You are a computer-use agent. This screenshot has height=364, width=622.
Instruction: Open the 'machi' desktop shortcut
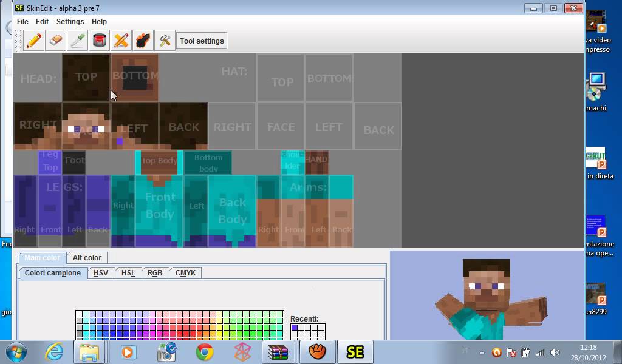point(596,92)
